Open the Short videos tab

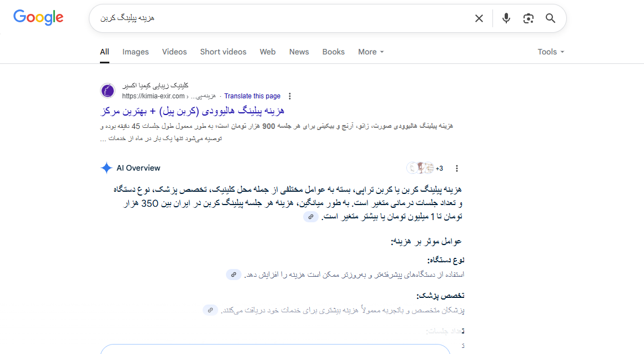[x=223, y=52]
